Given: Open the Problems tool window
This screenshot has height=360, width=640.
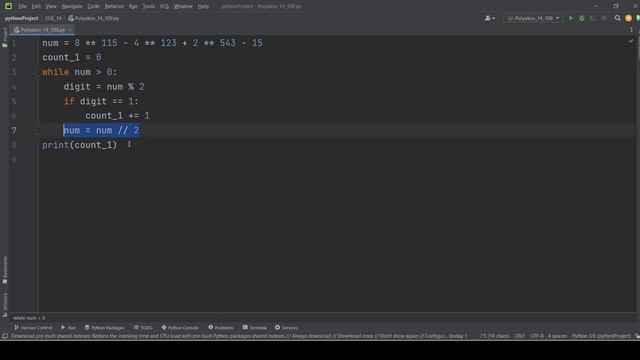Looking at the screenshot, I should 221,327.
